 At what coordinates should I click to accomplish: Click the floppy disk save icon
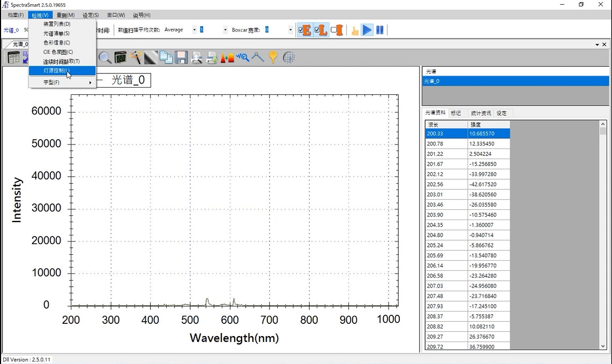point(181,58)
